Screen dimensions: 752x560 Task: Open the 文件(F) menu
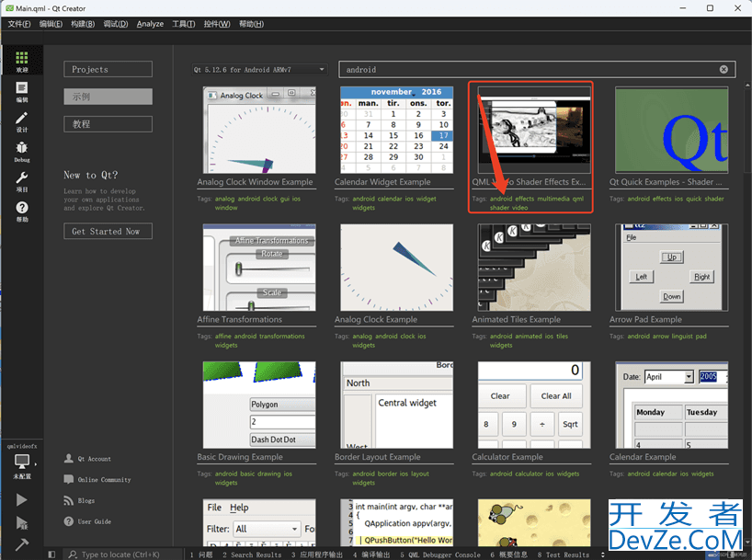19,24
